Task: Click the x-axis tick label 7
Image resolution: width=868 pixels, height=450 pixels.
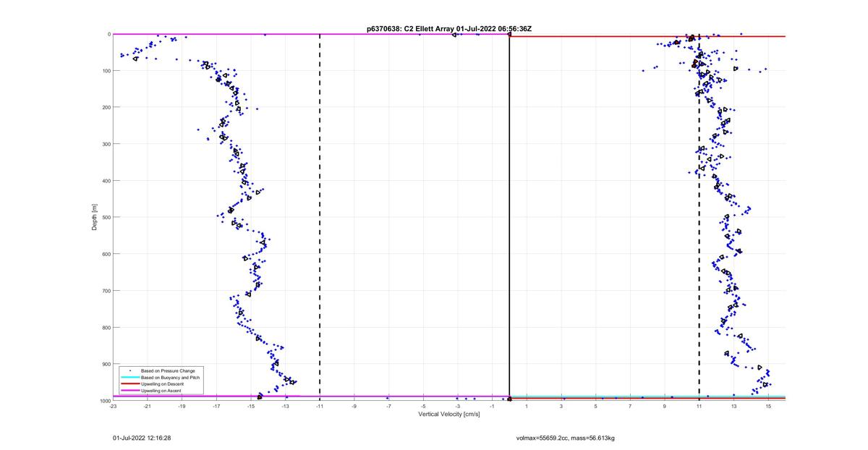Action: point(630,406)
